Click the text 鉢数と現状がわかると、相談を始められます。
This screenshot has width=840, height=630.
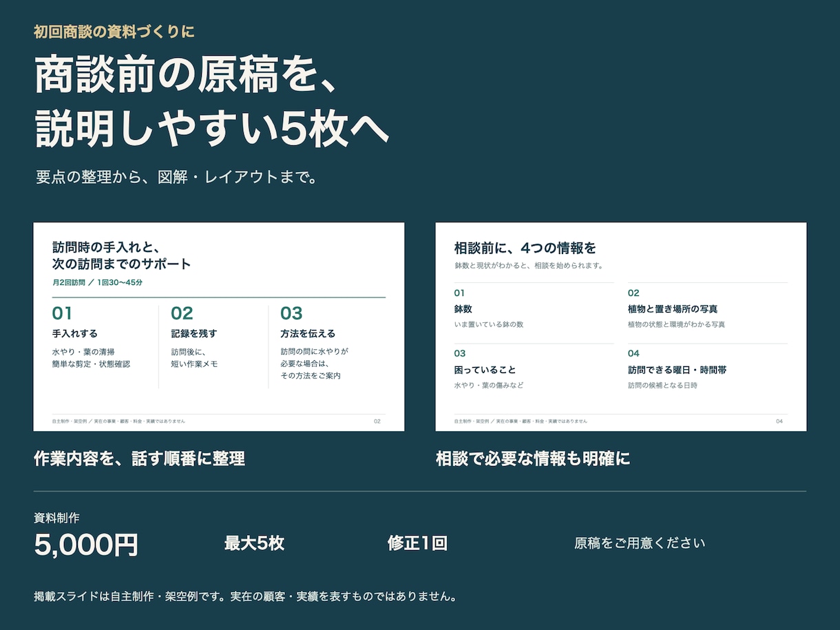tap(529, 265)
